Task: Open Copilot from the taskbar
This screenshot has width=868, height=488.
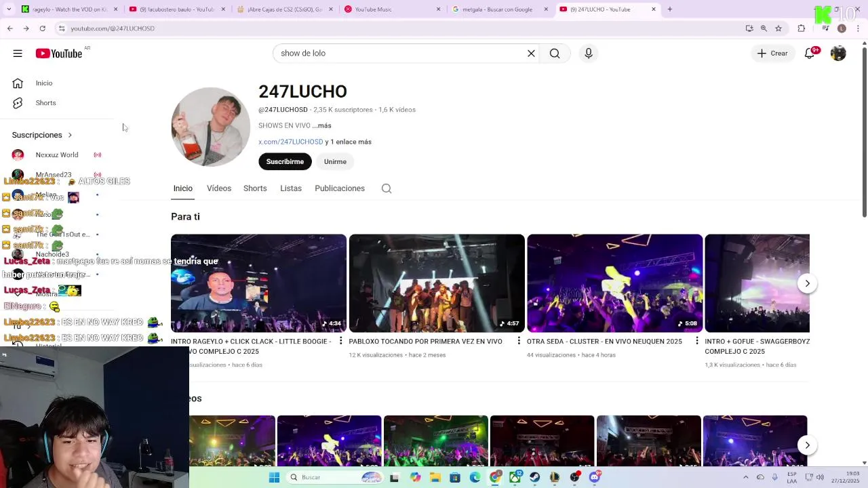Action: (x=415, y=477)
